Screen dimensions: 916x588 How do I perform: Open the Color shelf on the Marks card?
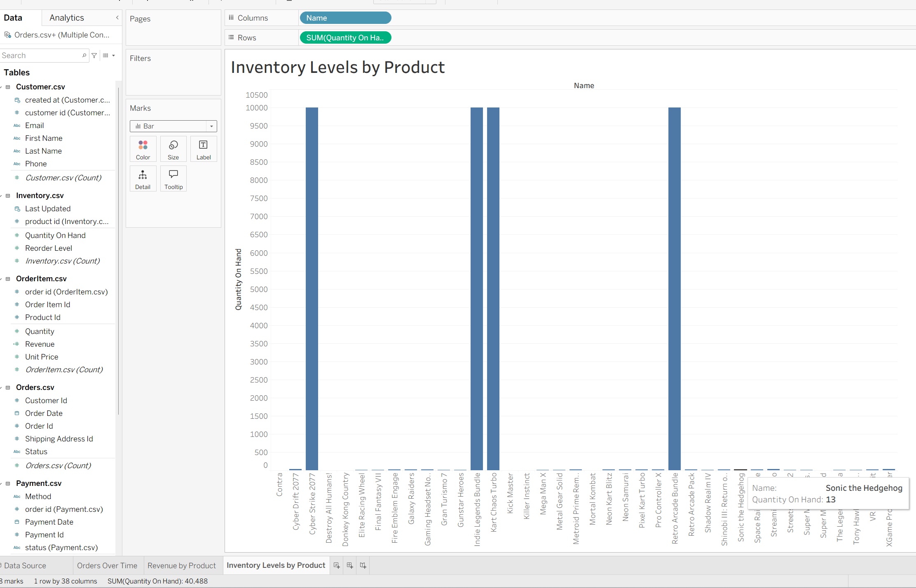(x=143, y=149)
